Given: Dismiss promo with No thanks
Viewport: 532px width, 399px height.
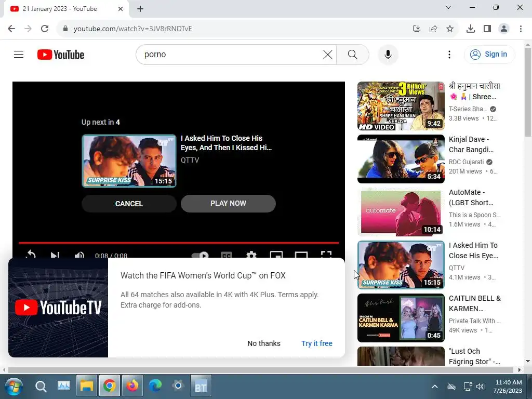Looking at the screenshot, I should pos(264,343).
